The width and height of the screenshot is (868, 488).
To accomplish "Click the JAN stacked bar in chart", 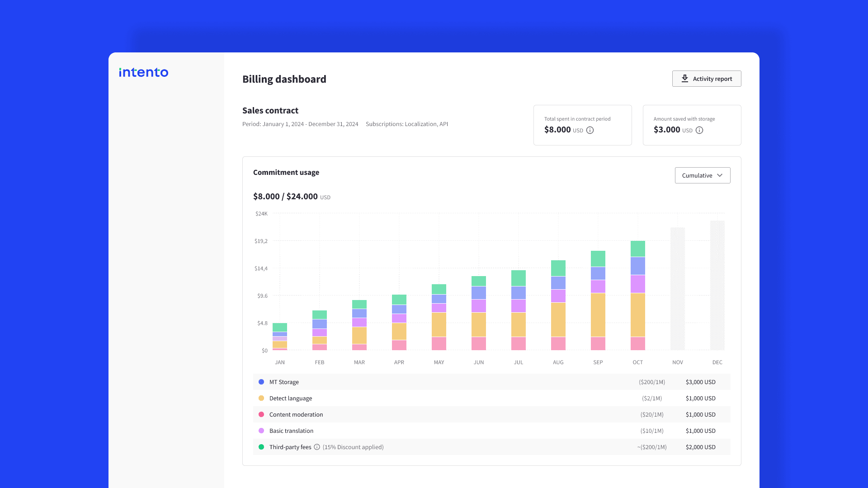I will click(x=280, y=337).
